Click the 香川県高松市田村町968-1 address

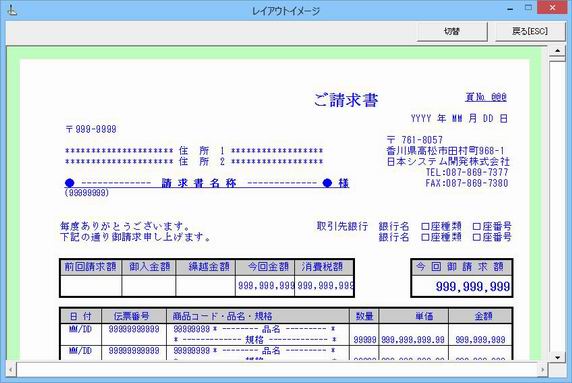pyautogui.click(x=445, y=151)
